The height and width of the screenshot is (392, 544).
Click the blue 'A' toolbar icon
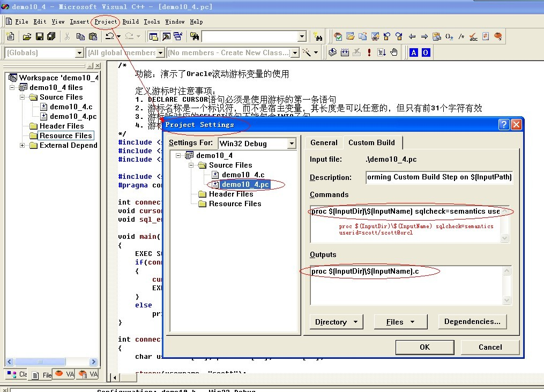[x=414, y=52]
